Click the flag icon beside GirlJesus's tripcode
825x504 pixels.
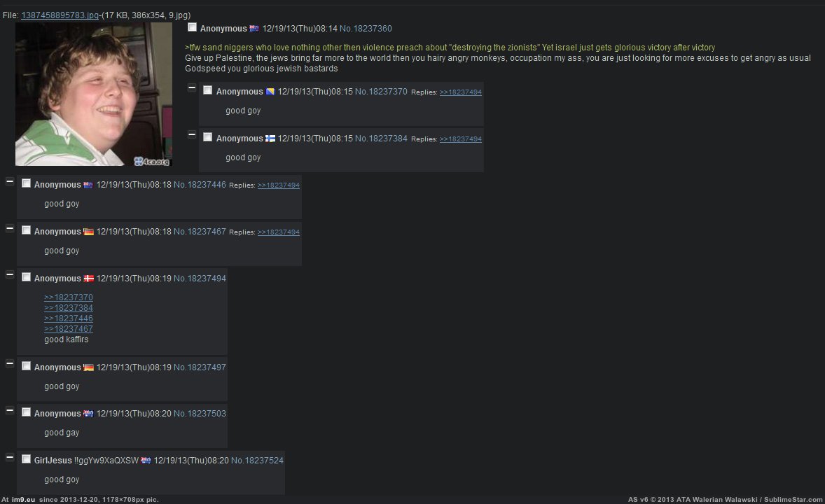146,461
